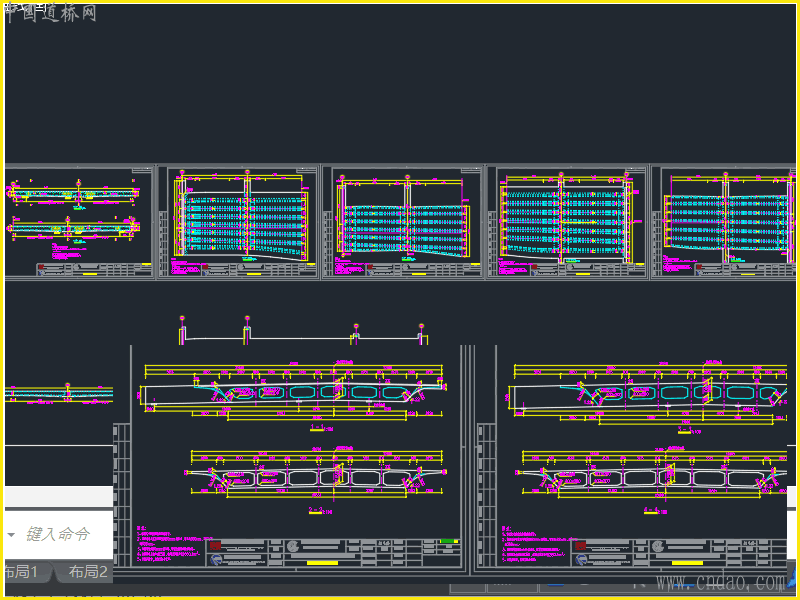Select the first sheet showing two cross-section strips
The image size is (800, 600).
click(x=79, y=221)
